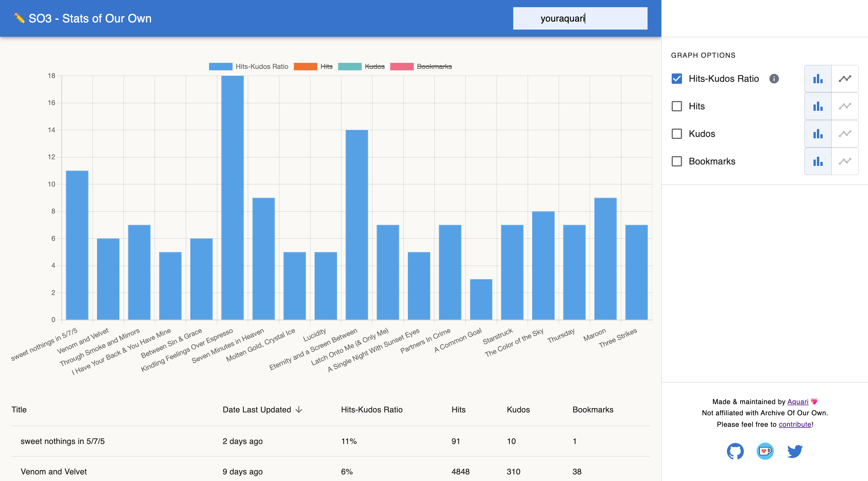Tick the Bookmarks checkbox

tap(677, 161)
